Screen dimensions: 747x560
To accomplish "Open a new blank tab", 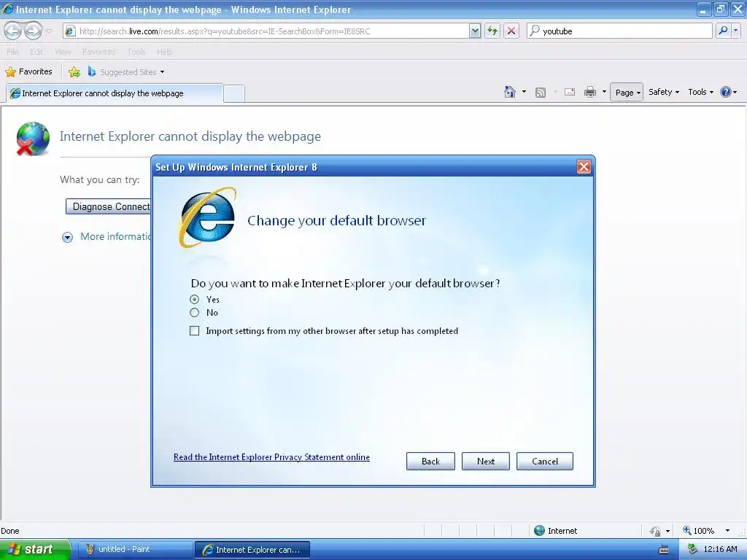I will pos(234,93).
